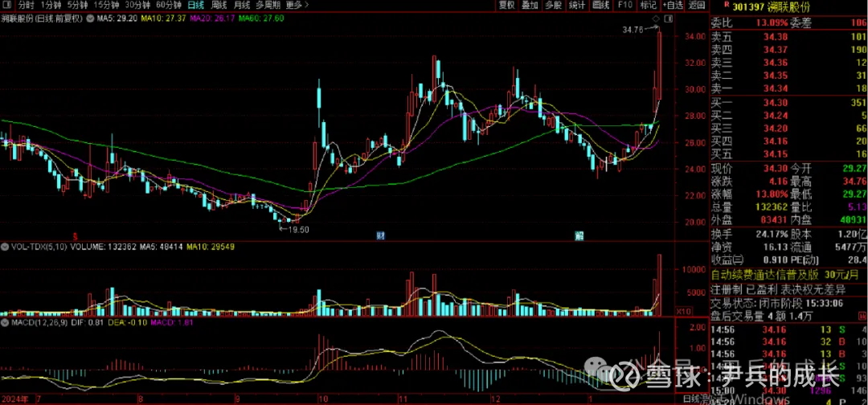Switch to the 分时 intraday view
The image size is (868, 405).
pos(27,5)
